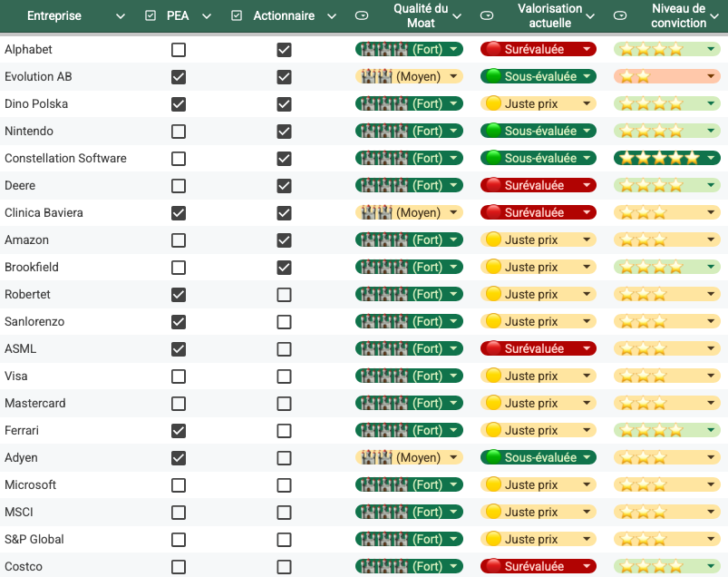Select the Alphabet company cell
The height and width of the screenshot is (577, 728).
[28, 49]
